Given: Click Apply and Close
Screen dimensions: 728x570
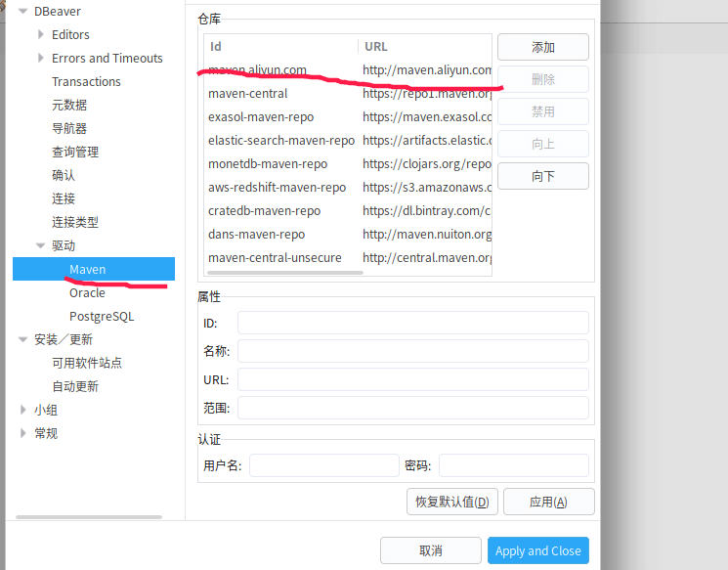Looking at the screenshot, I should pos(537,550).
